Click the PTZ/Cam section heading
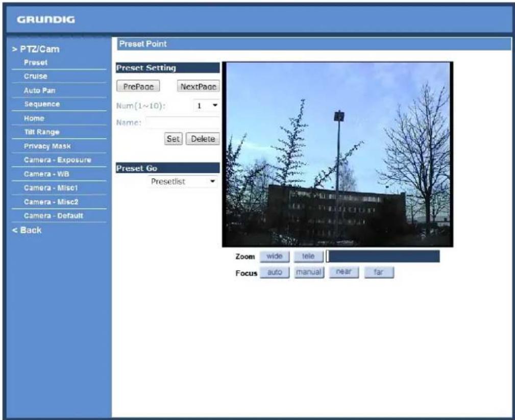The width and height of the screenshot is (515, 420). tap(36, 50)
